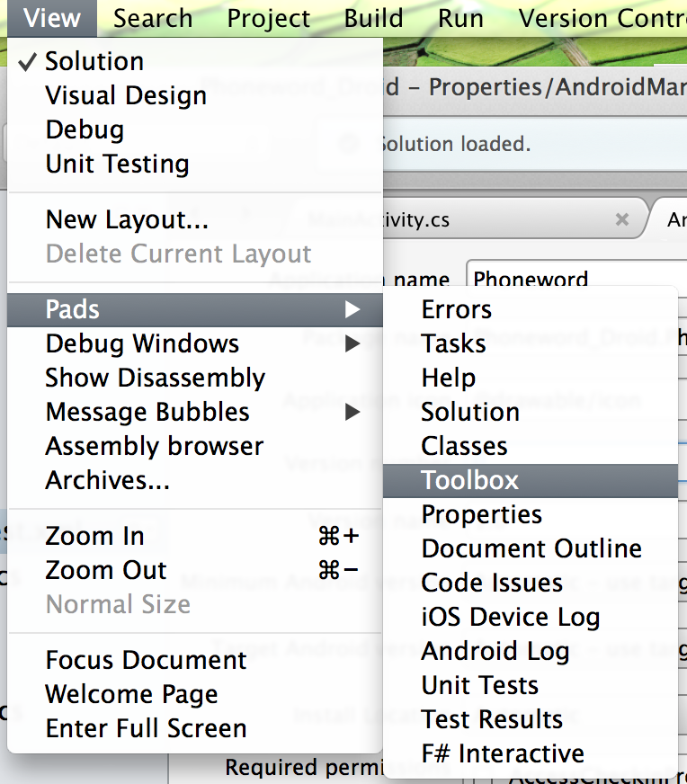Choose Zoom In from View menu
687x784 pixels.
94,536
